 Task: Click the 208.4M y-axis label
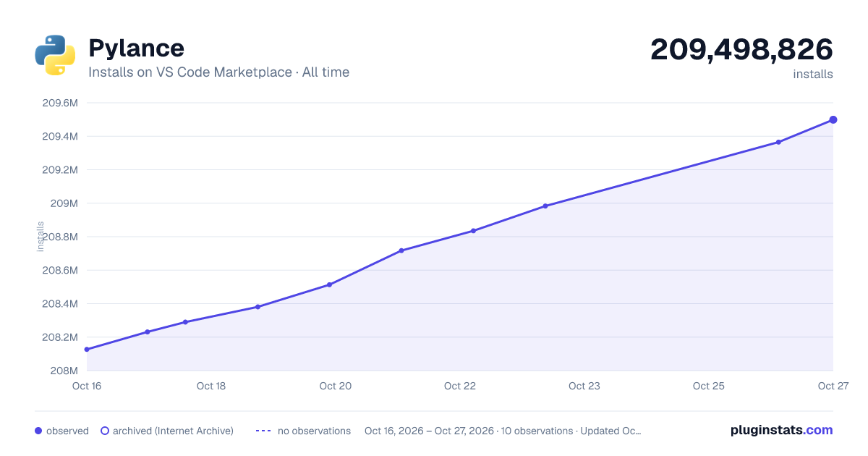click(x=60, y=304)
